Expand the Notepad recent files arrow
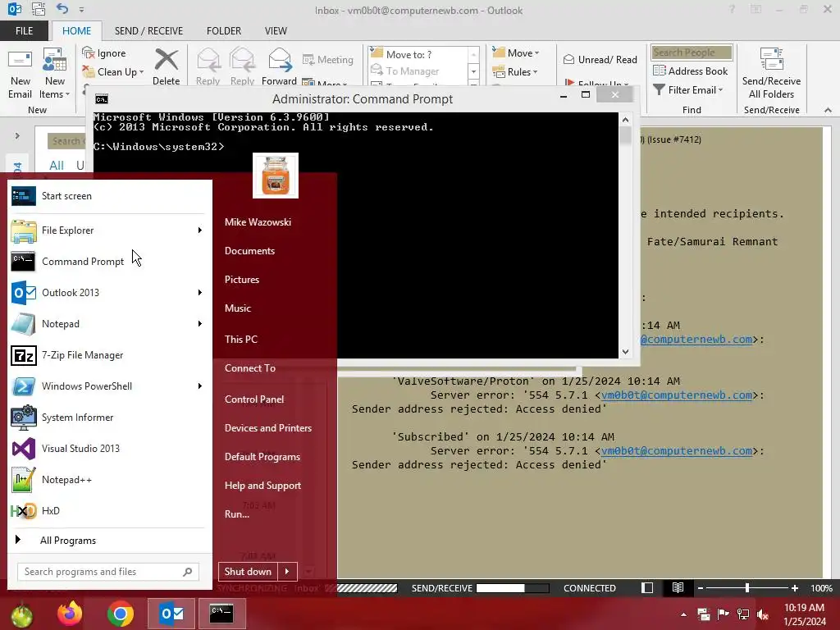 pos(200,323)
